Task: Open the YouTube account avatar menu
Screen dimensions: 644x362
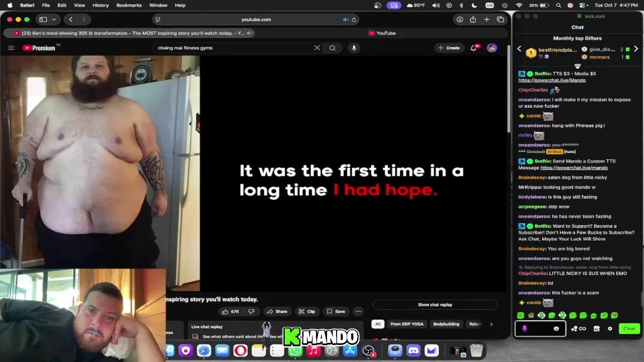Action: click(492, 48)
